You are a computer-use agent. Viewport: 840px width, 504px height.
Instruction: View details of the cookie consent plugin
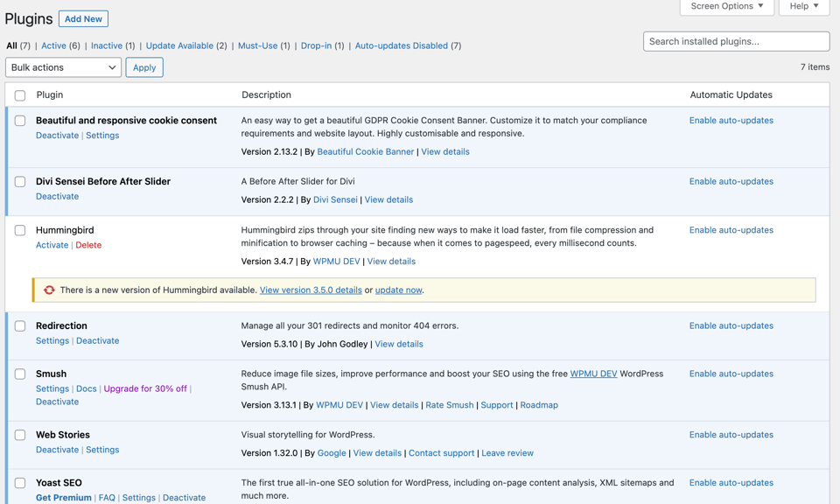click(x=445, y=151)
